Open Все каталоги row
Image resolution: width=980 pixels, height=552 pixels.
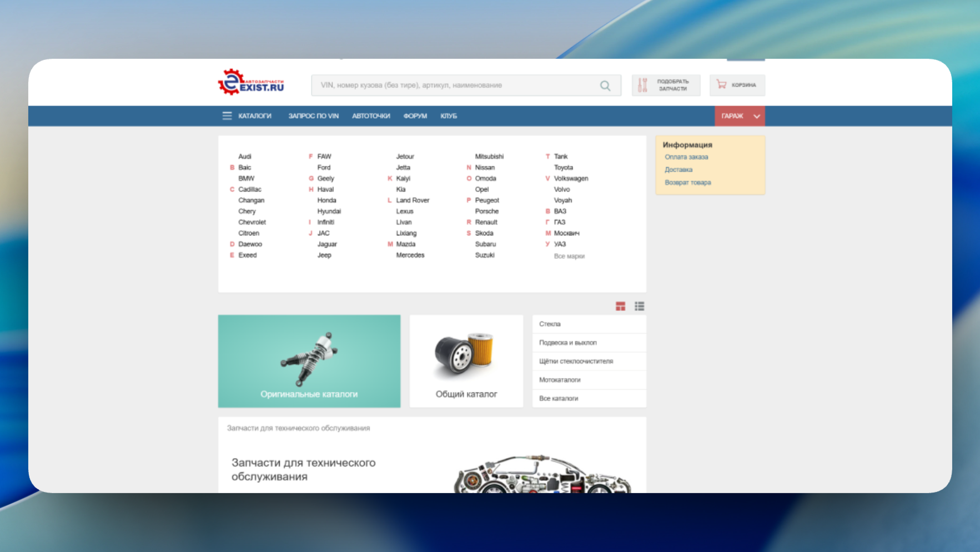[589, 398]
